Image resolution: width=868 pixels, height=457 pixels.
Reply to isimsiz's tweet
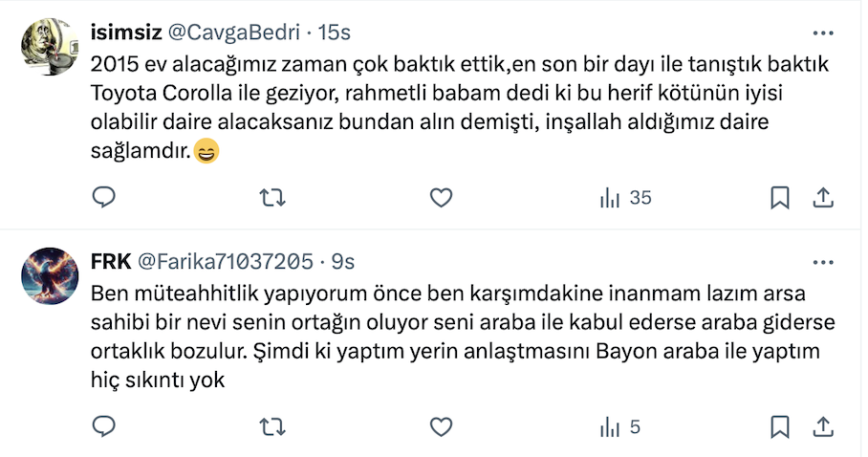click(x=103, y=198)
